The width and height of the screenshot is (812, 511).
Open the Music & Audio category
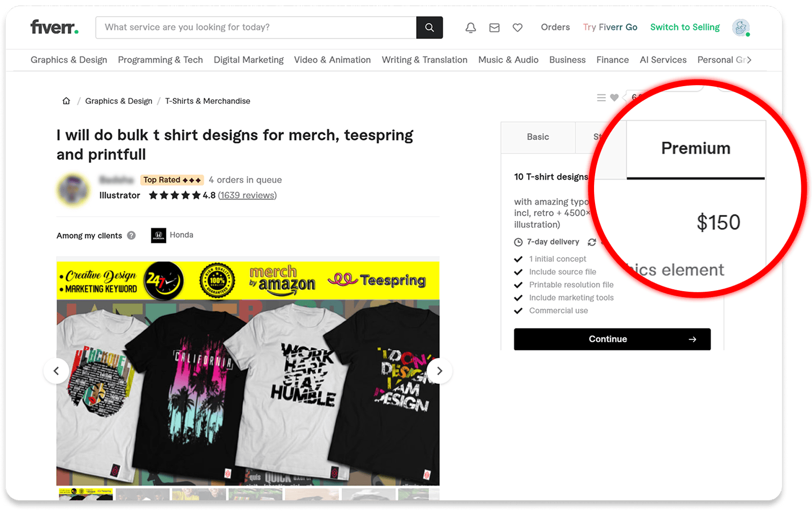[x=508, y=59]
